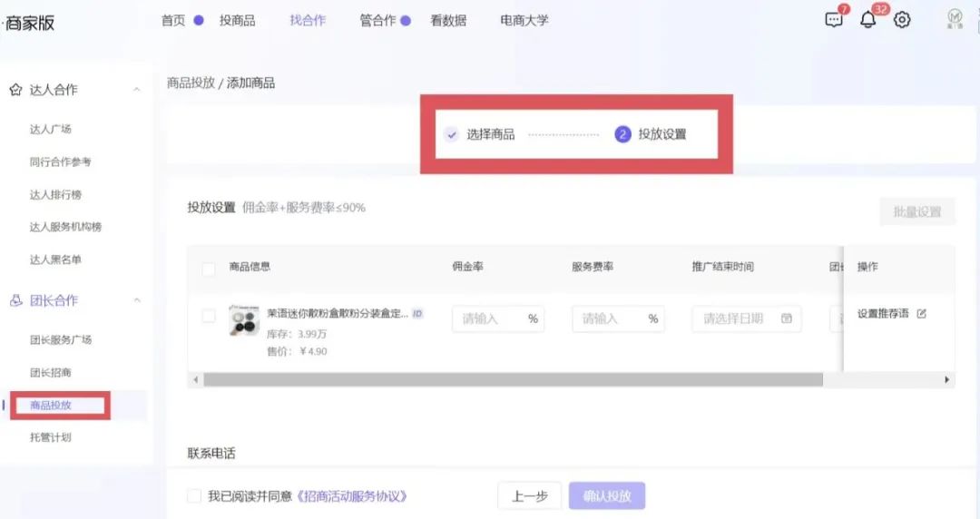Image resolution: width=980 pixels, height=519 pixels.
Task: Click the 达人合作 star icon
Action: pos(15,90)
